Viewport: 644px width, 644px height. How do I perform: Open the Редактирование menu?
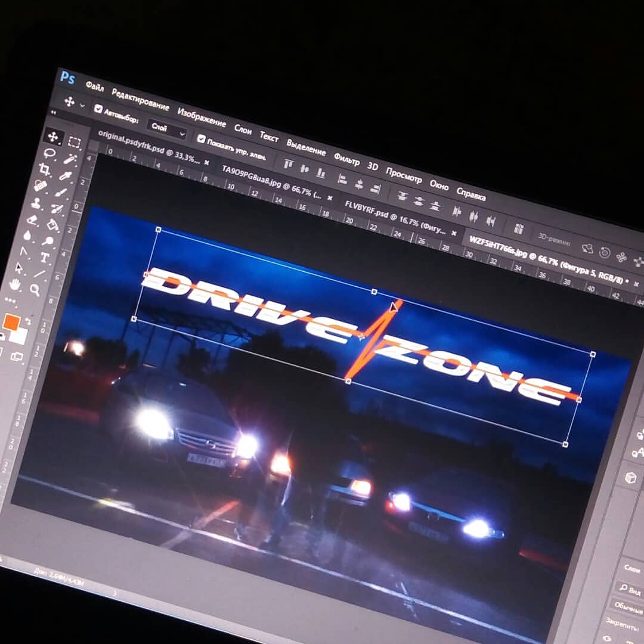point(141,100)
